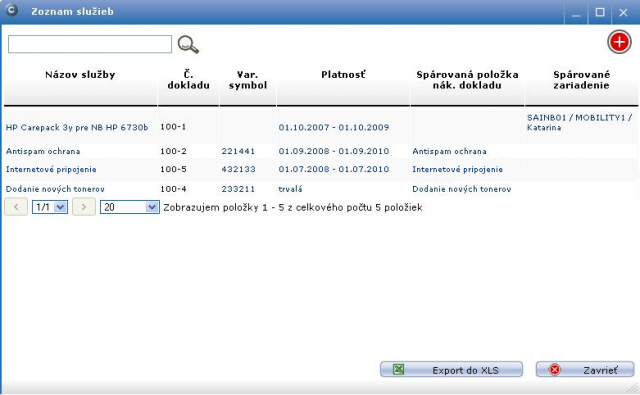Screen dimensions: 640x395
Task: Go to the previous page
Action: pos(16,207)
